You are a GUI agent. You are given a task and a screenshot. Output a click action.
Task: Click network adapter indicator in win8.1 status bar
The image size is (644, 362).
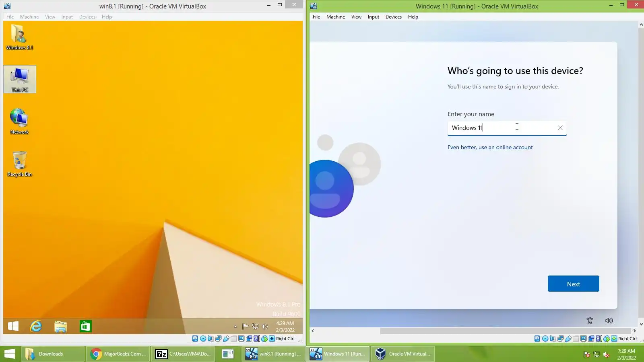(218, 339)
